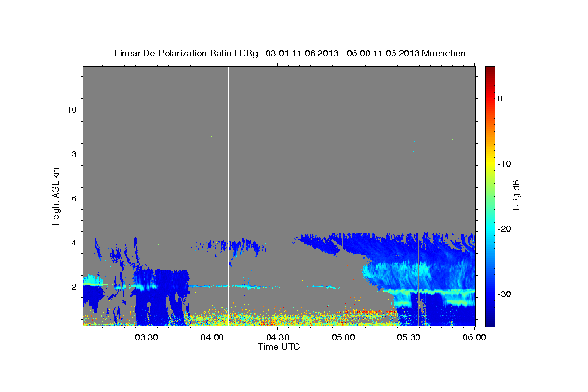Click the plot title text at the top
The height and width of the screenshot is (392, 588).
[x=290, y=53]
